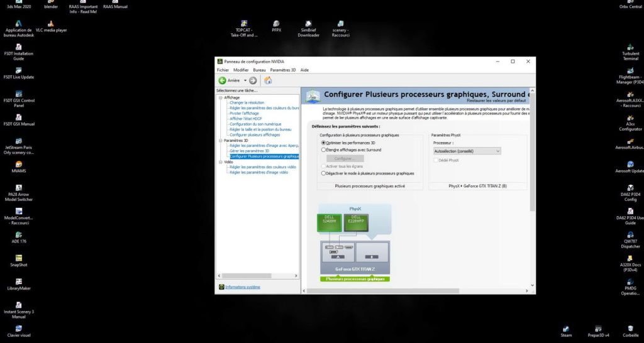Open the PhysX Processeur dropdown
Viewport: 644px width, 343px height.
pyautogui.click(x=467, y=151)
